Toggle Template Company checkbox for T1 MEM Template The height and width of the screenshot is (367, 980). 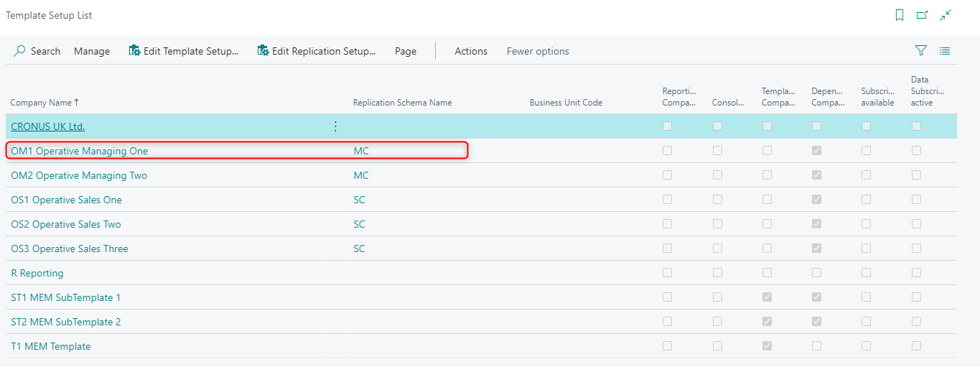click(x=767, y=346)
